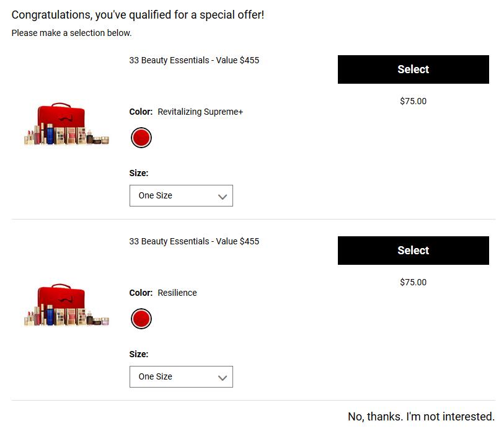Click the Congratulations special offer heading
The image size is (504, 431).
[138, 15]
